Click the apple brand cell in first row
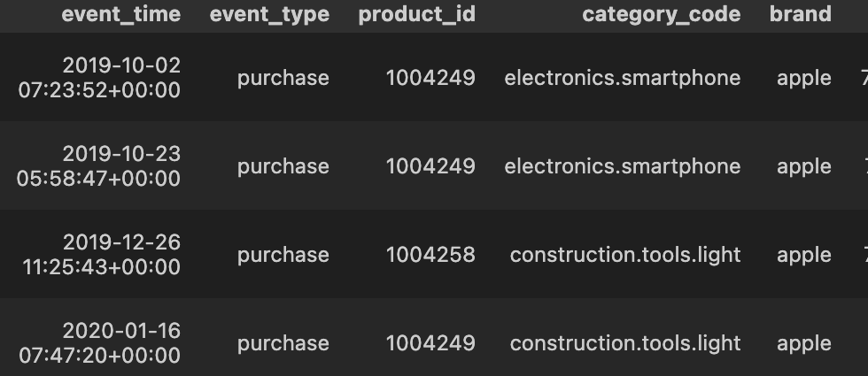 coord(804,79)
